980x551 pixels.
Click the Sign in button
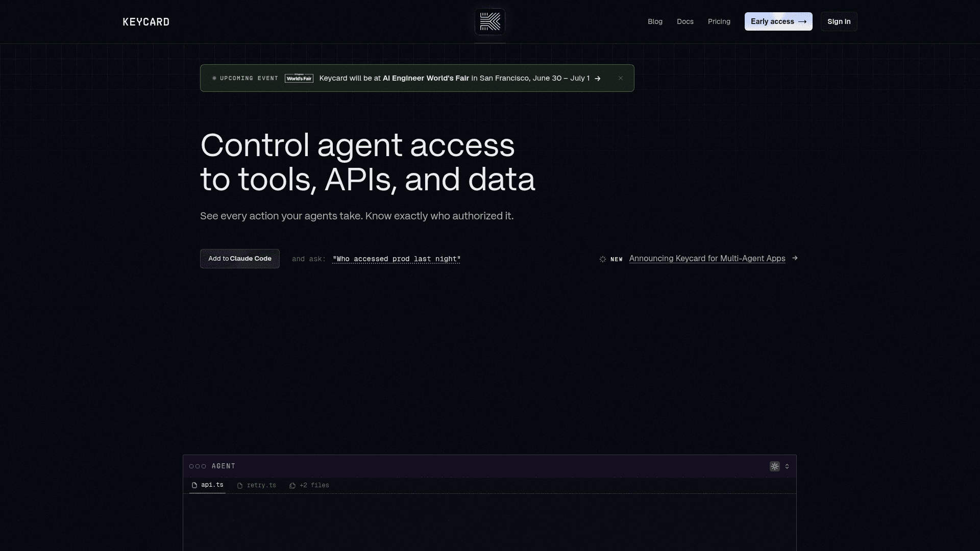(x=839, y=21)
